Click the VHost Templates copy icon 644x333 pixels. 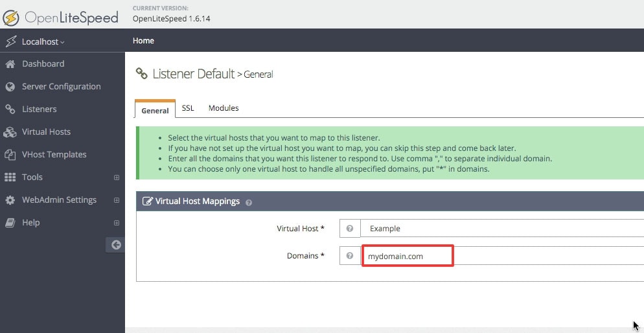tap(10, 155)
